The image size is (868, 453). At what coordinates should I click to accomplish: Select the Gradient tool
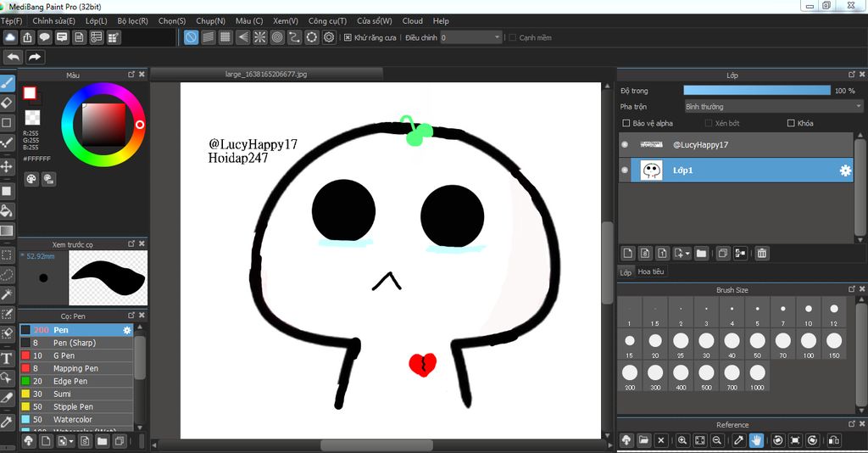coord(7,231)
